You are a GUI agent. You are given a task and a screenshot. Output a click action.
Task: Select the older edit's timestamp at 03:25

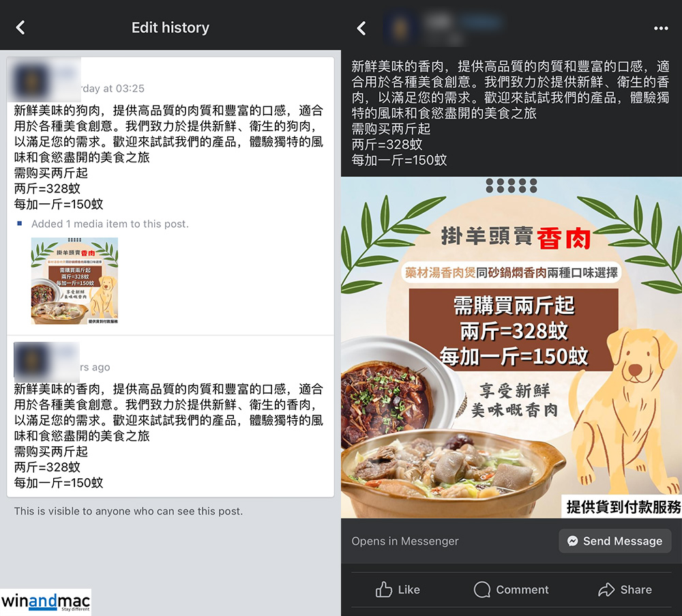tap(113, 88)
